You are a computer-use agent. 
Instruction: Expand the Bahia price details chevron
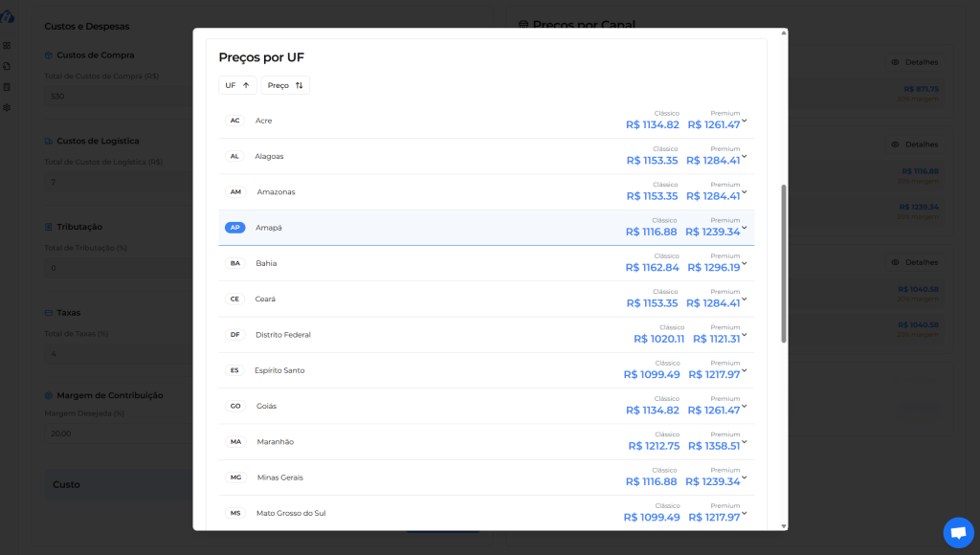pos(745,263)
